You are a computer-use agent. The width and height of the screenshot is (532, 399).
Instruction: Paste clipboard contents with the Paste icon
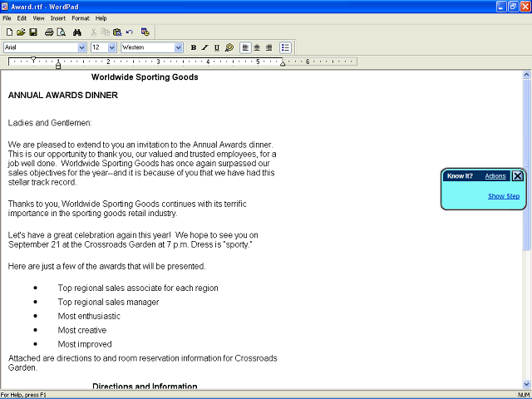coord(117,32)
